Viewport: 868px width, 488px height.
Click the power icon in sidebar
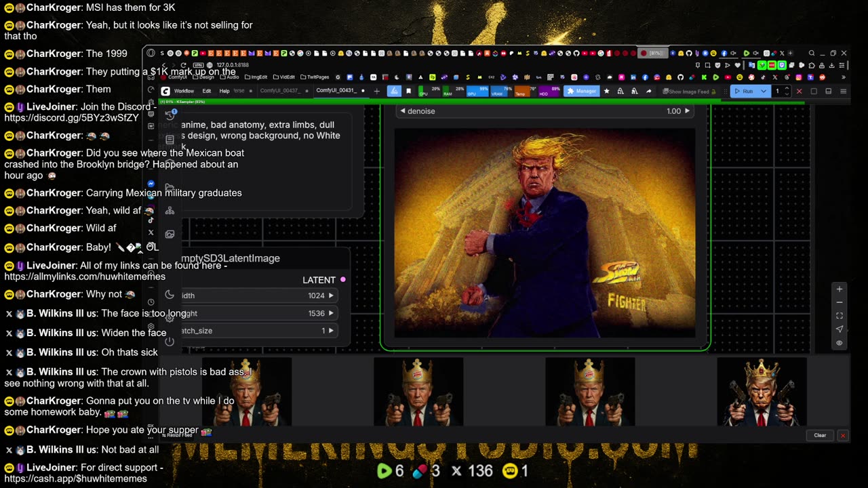(170, 341)
